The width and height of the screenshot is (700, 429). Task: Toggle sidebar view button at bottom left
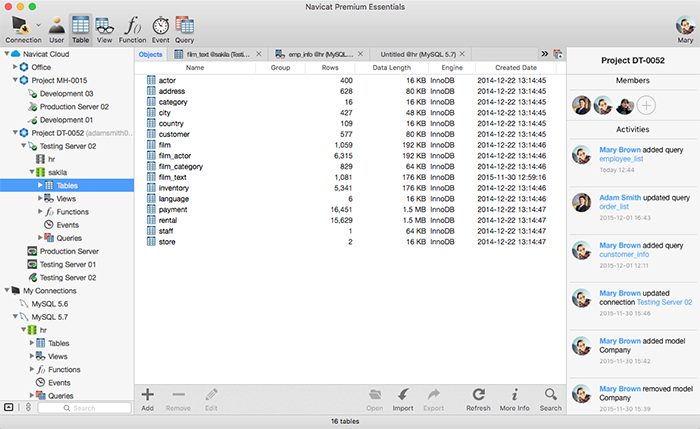pos(8,407)
